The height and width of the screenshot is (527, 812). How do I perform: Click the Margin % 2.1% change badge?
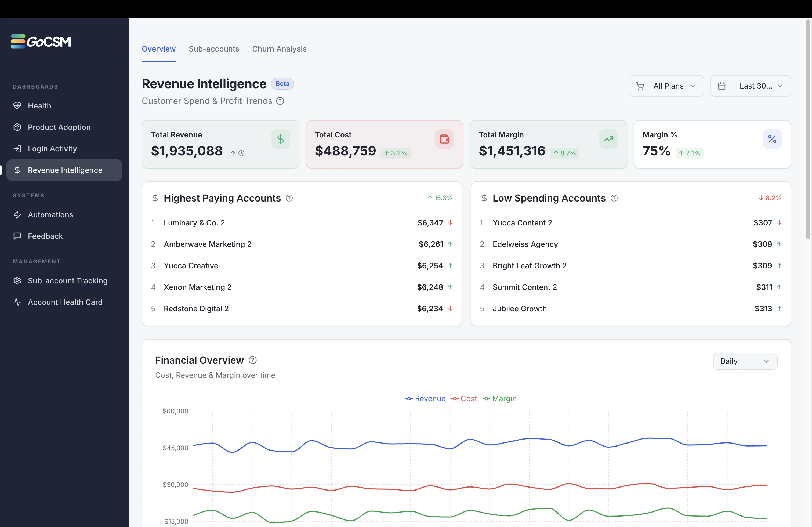pyautogui.click(x=689, y=153)
